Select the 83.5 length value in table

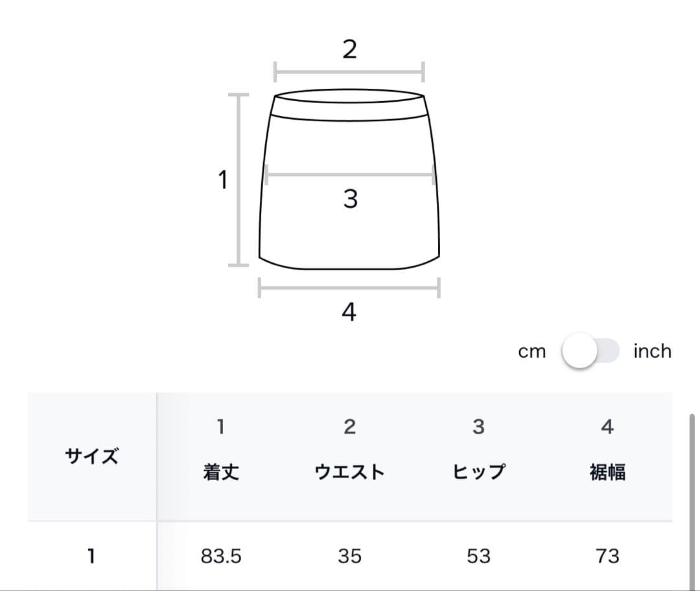221,556
